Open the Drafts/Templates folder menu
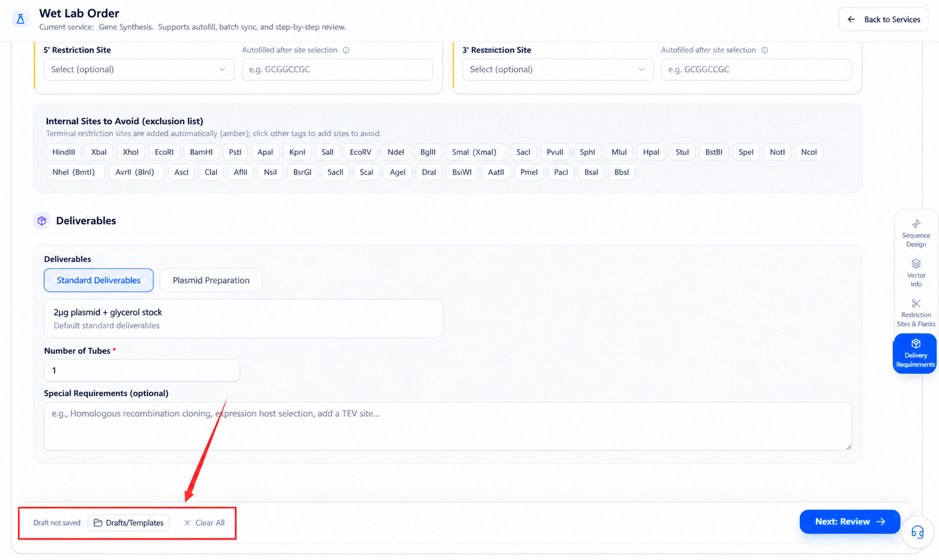The width and height of the screenshot is (939, 560). tap(128, 522)
